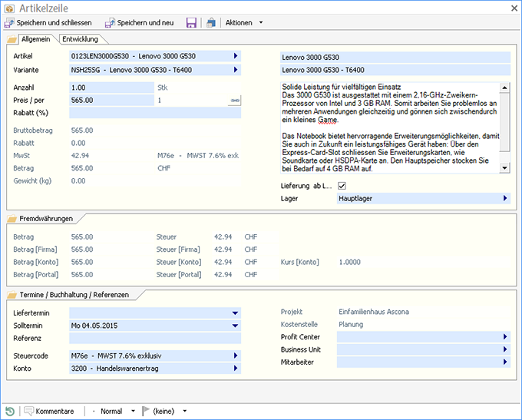
Task: Click the Lenovo 3000 G530 - T6400 name field
Action: [x=395, y=70]
